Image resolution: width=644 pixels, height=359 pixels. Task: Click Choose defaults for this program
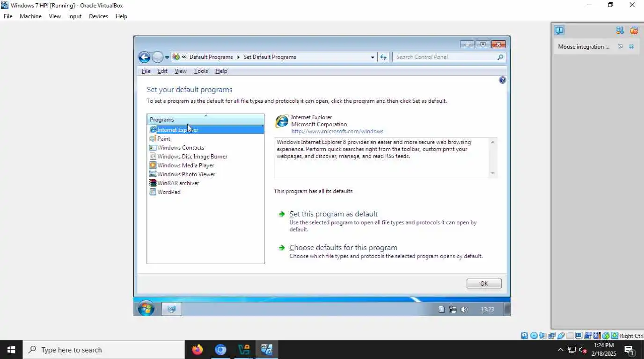[343, 248]
